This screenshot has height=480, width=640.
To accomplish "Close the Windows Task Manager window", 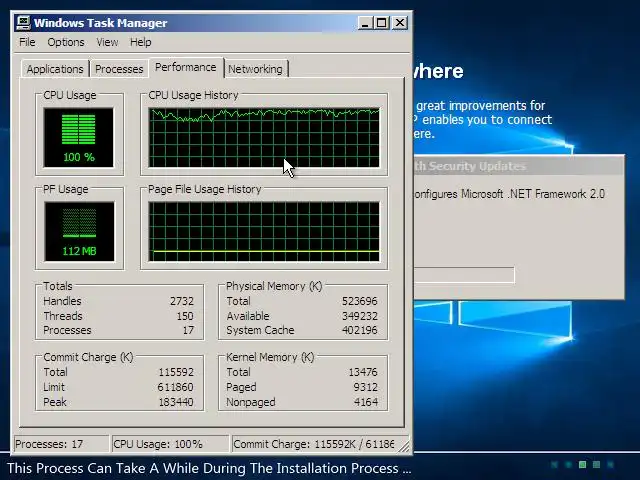I will click(400, 23).
